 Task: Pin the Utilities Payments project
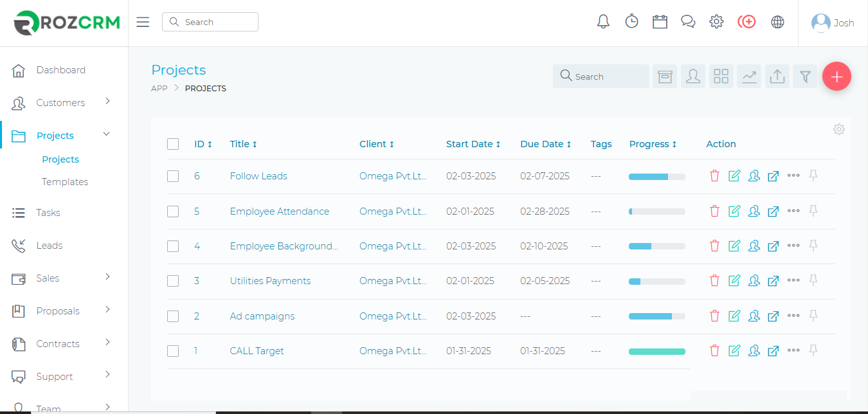tap(813, 280)
